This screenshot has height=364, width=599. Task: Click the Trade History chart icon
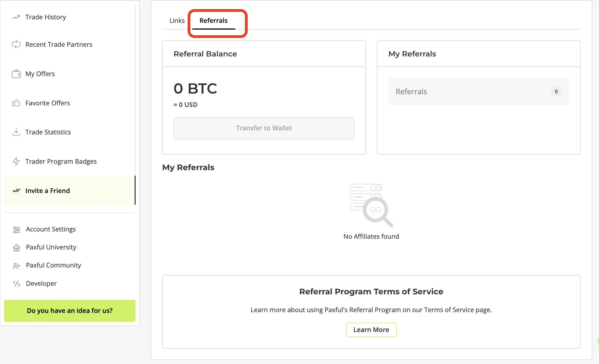click(x=16, y=17)
